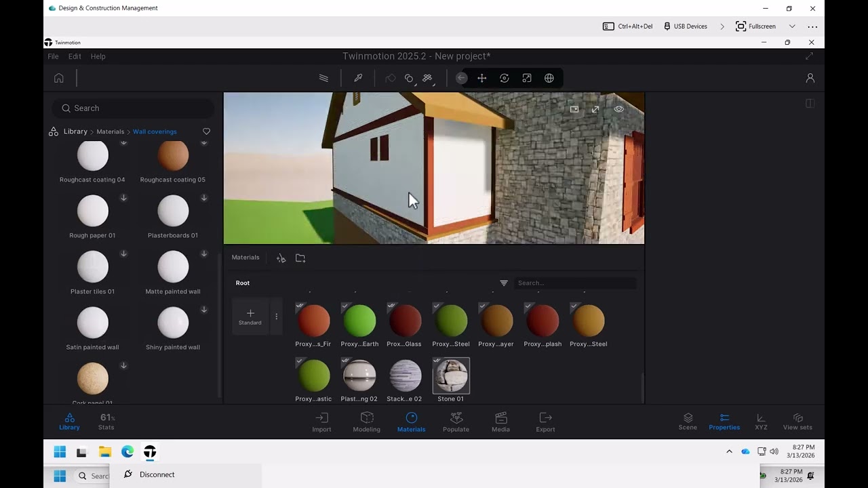The width and height of the screenshot is (868, 488).
Task: Select the Proxy...Earth green material
Action: pos(359,321)
